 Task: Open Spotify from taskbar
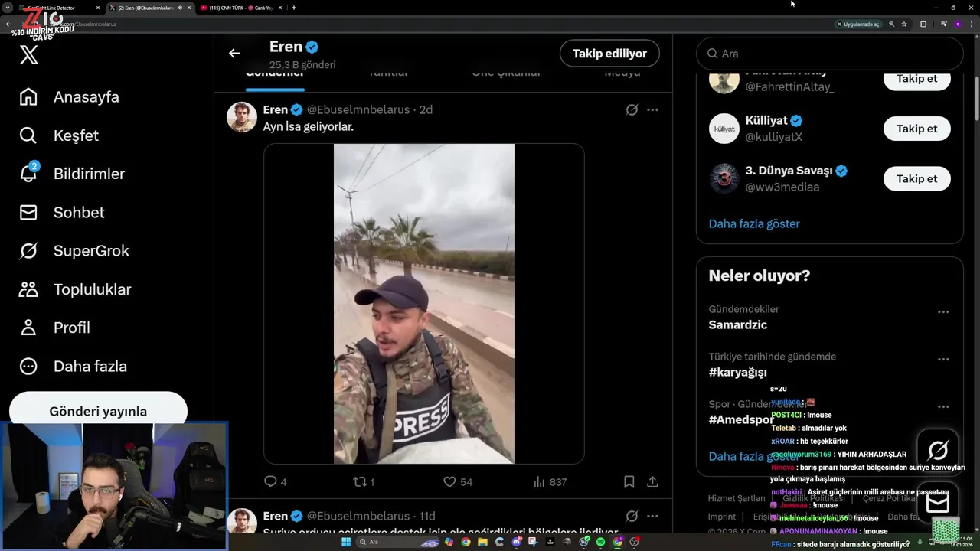click(600, 542)
